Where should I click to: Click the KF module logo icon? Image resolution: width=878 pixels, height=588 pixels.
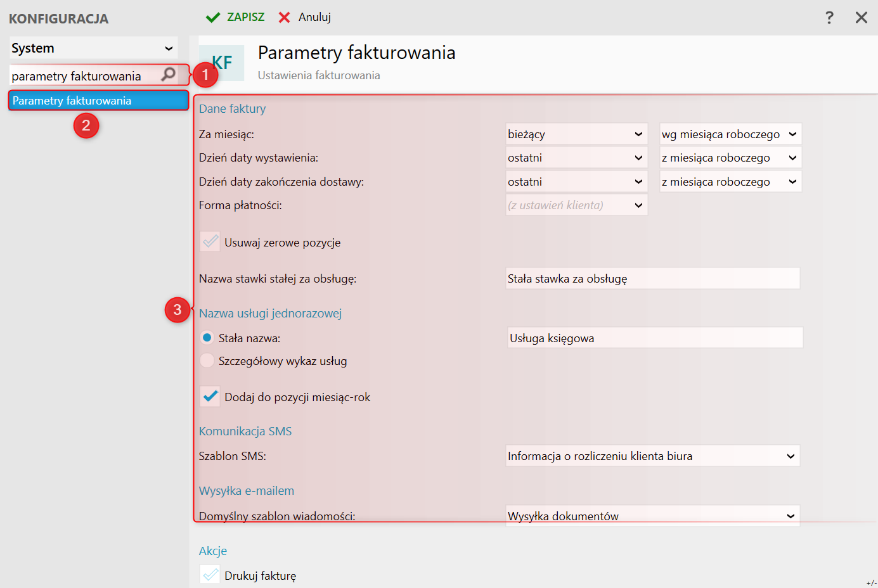[222, 63]
